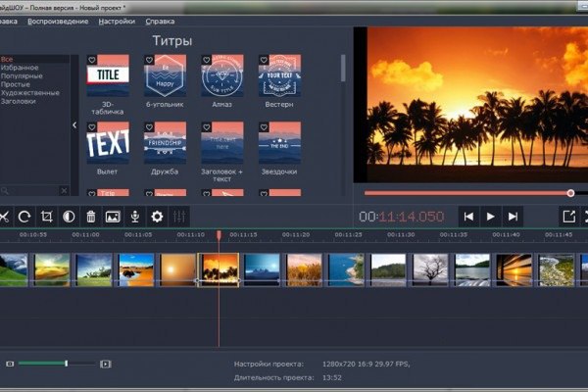Choose the Вестерн title thumbnail

(x=279, y=75)
